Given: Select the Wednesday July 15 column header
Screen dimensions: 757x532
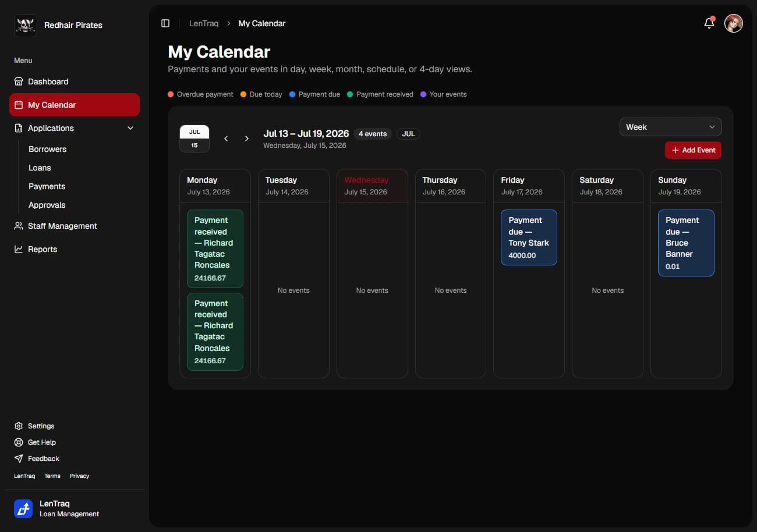Looking at the screenshot, I should pos(372,186).
